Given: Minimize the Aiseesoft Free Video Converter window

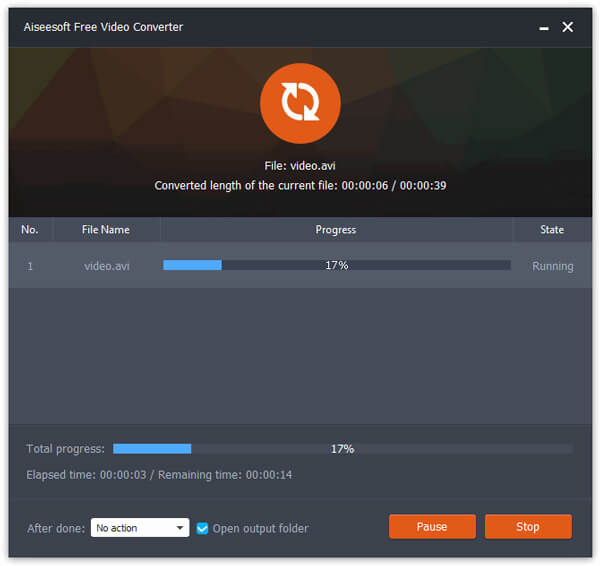Looking at the screenshot, I should pyautogui.click(x=544, y=28).
